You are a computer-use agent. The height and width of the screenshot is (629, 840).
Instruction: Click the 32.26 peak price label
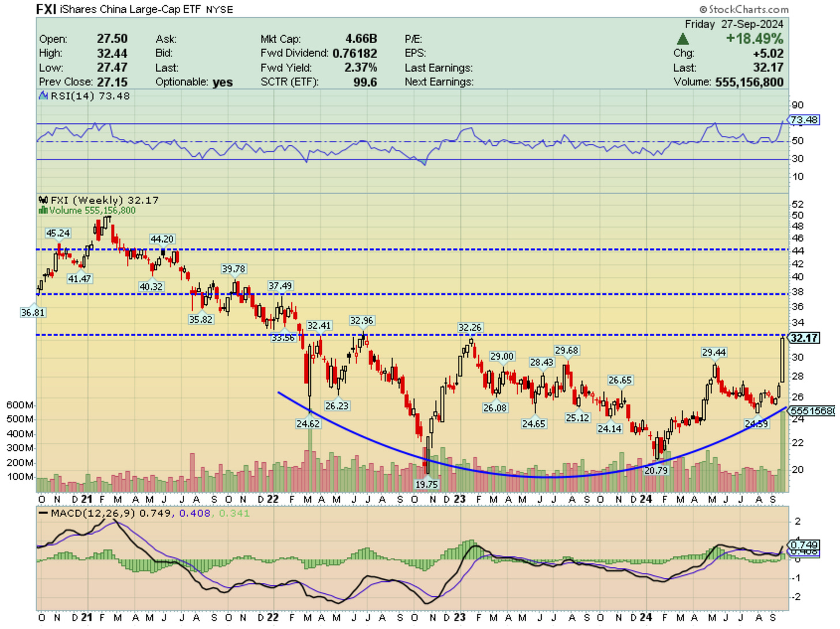[x=470, y=327]
